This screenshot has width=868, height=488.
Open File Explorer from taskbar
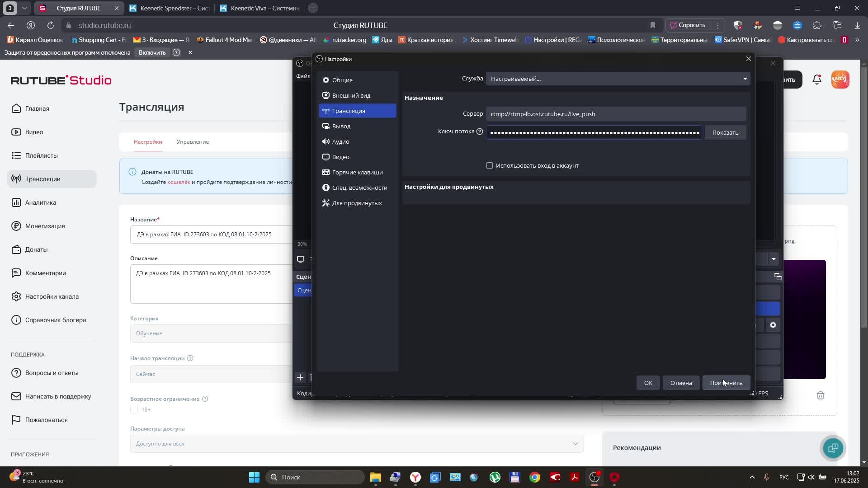tap(376, 477)
